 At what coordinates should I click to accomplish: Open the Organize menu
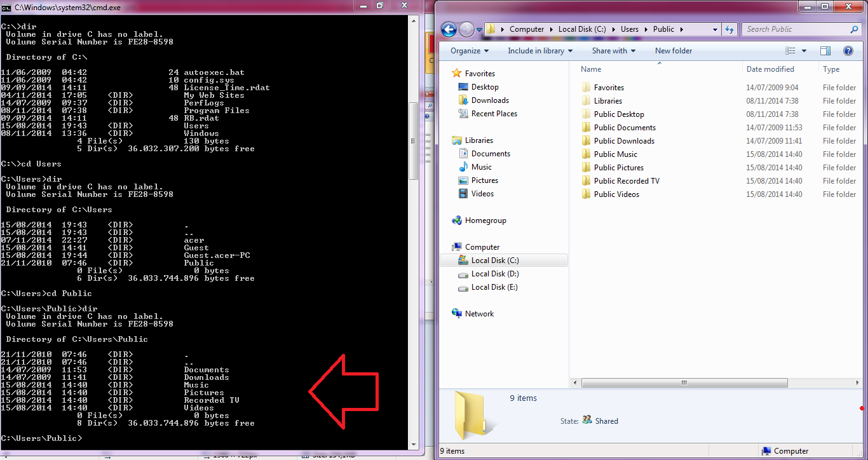pyautogui.click(x=470, y=51)
